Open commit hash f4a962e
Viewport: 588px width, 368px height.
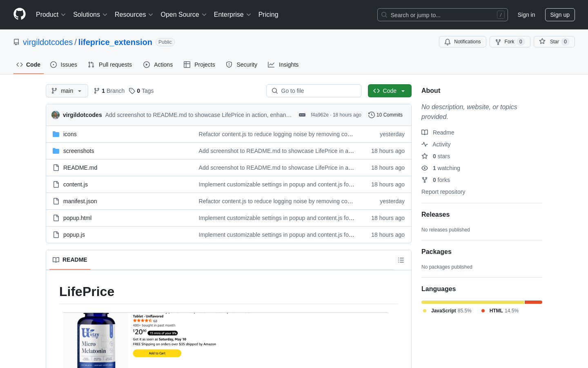pyautogui.click(x=320, y=115)
